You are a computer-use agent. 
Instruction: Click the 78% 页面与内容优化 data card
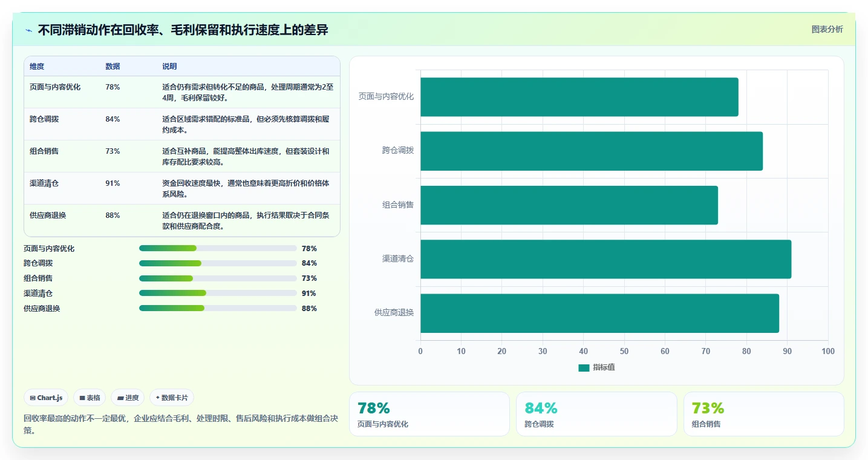(429, 414)
